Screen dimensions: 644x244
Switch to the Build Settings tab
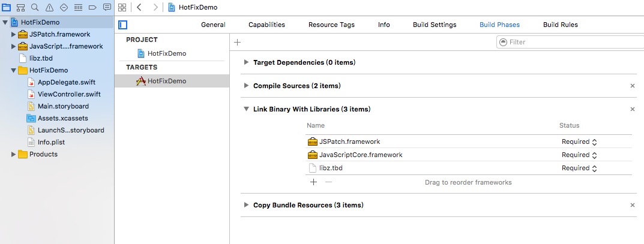435,25
